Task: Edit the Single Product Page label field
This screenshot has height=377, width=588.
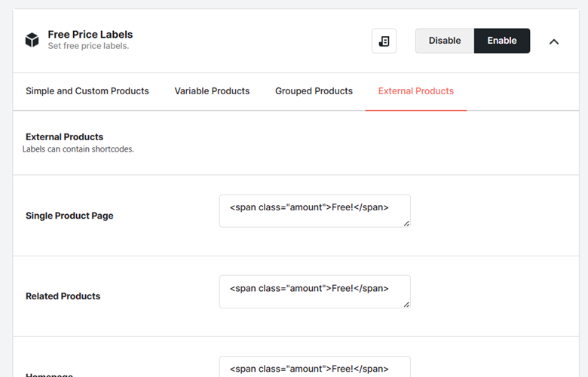Action: click(314, 211)
